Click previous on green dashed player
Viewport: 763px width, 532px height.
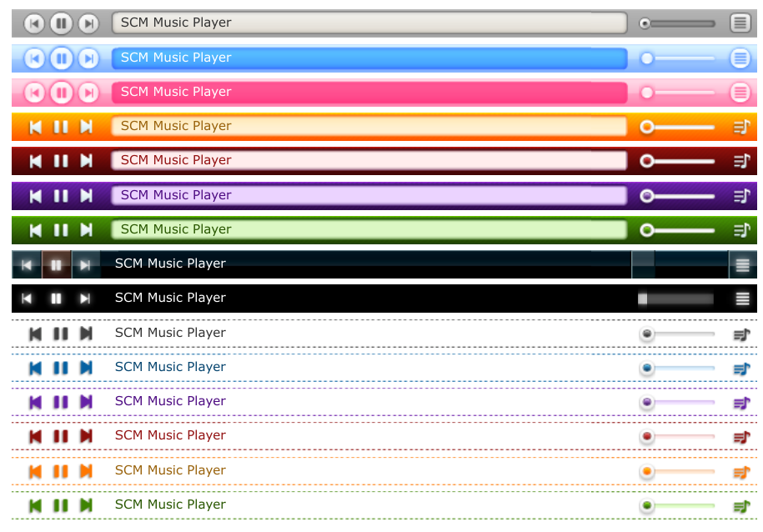[35, 505]
